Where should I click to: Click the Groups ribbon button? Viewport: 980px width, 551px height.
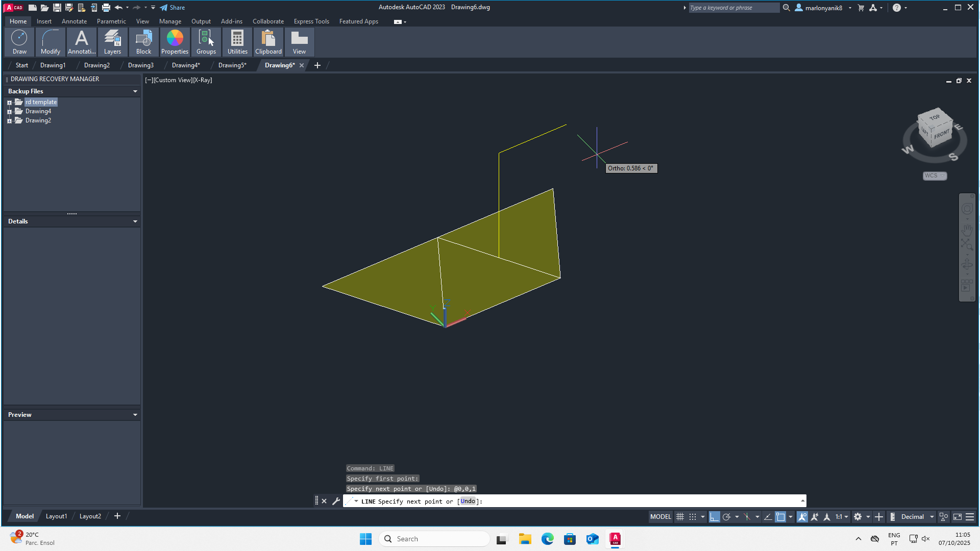tap(206, 42)
